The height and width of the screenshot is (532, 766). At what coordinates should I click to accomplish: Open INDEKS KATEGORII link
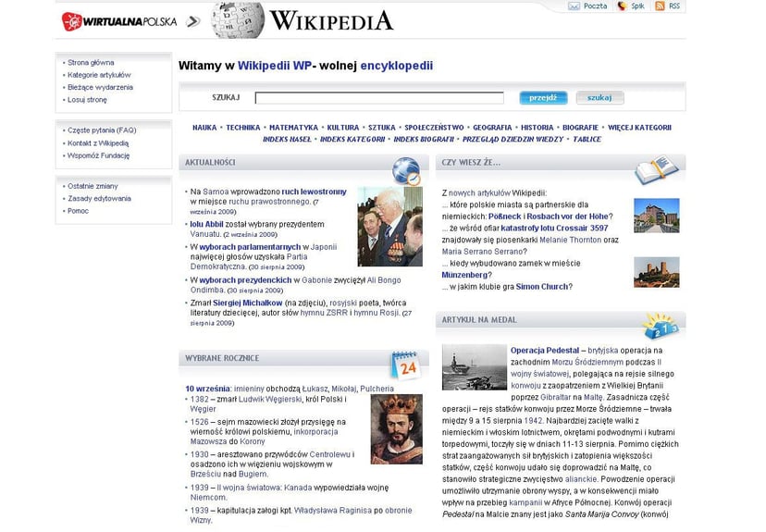pos(352,139)
